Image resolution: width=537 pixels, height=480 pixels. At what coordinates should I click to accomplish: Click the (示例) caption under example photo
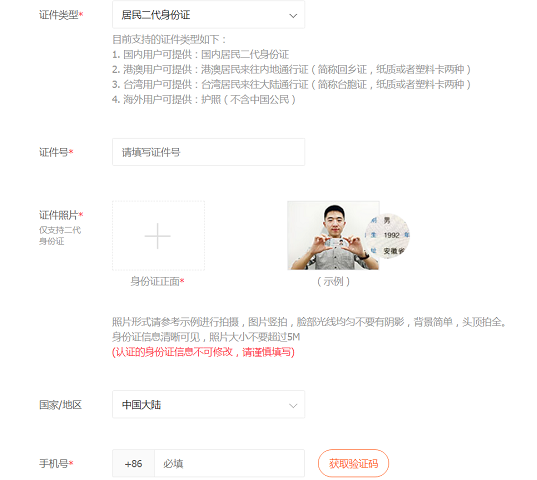coord(333,281)
